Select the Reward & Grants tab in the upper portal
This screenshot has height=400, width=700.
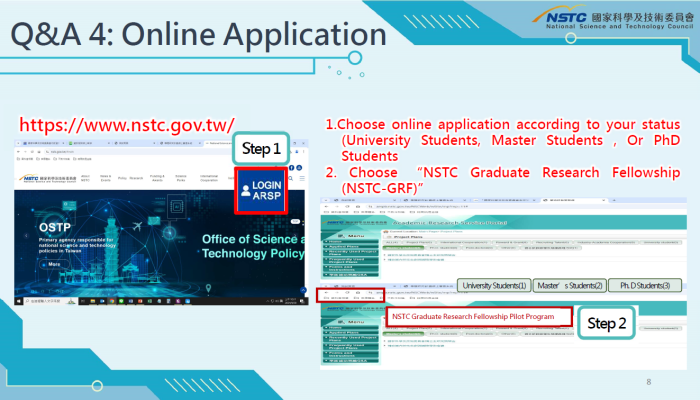(x=511, y=242)
